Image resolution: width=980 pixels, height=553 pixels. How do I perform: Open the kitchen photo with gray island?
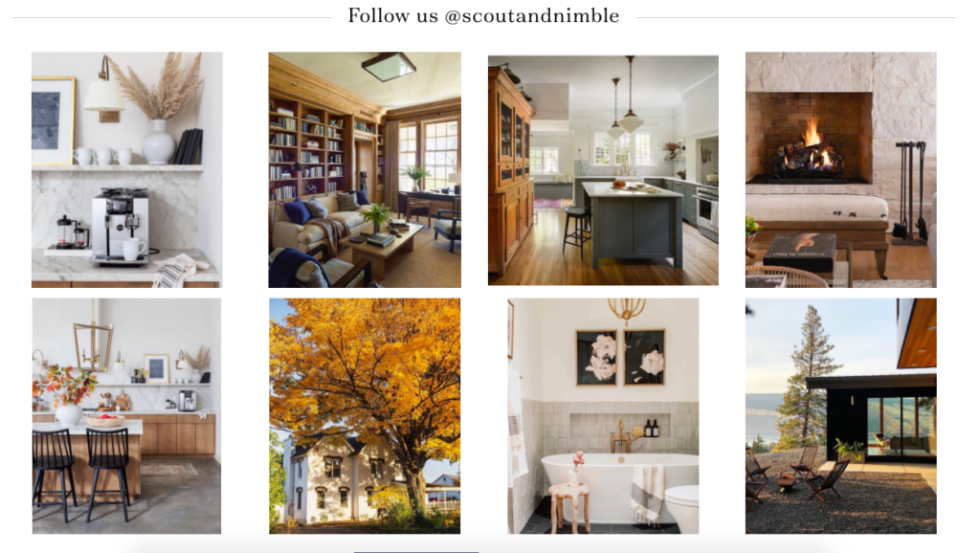coord(603,170)
